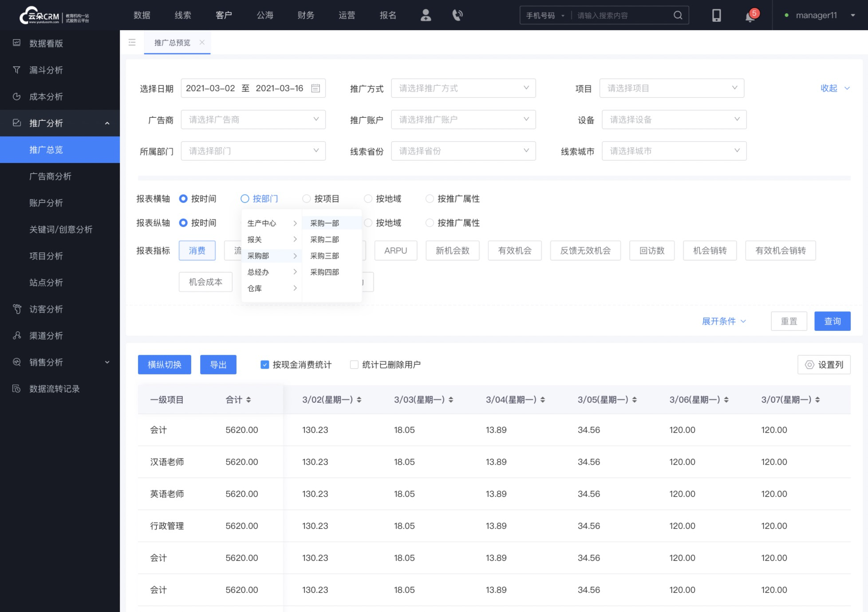Viewport: 868px width, 612px height.
Task: Toggle 按现金消费统计 checkbox on
Action: (264, 364)
